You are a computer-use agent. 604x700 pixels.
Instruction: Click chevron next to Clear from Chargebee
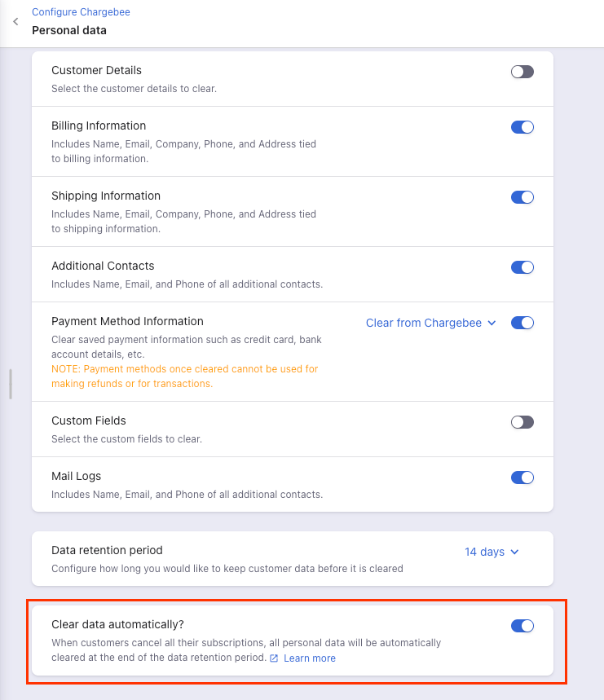[x=492, y=324]
